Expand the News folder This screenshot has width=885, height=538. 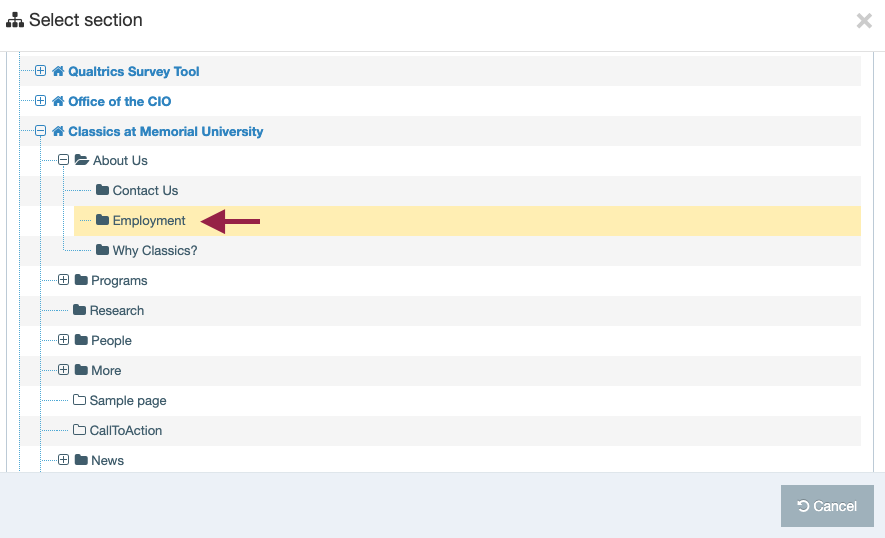tap(63, 460)
